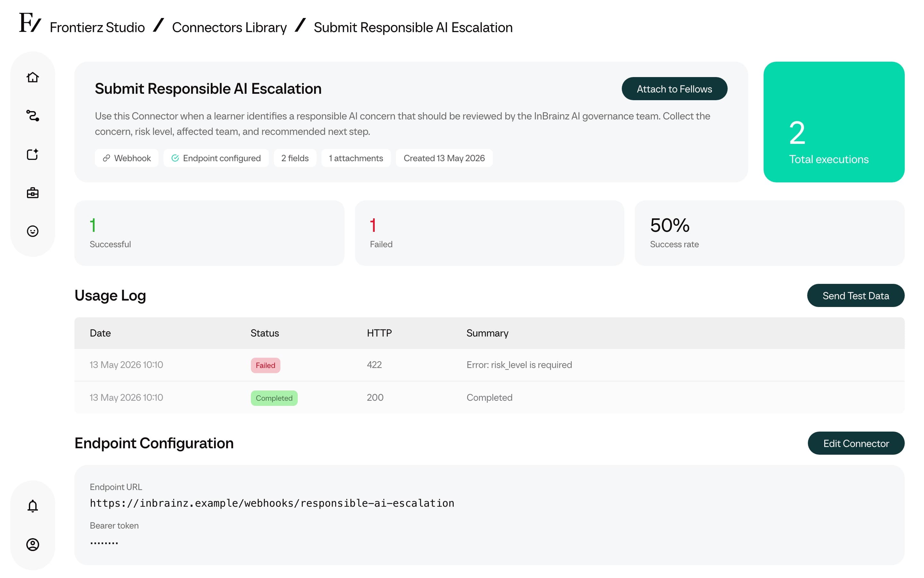Click Attach to Fellows button
924x578 pixels.
point(674,89)
